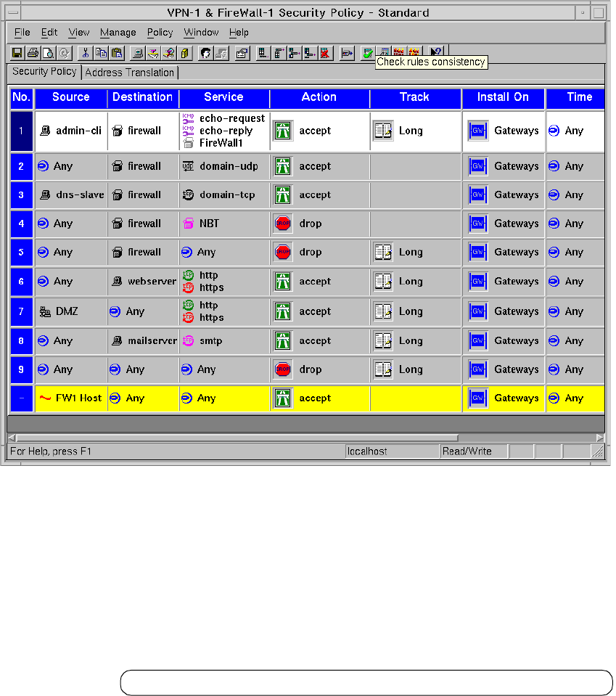Click the DMZ network icon in rule 7
Image resolution: width=616 pixels, height=696 pixels.
(x=45, y=311)
